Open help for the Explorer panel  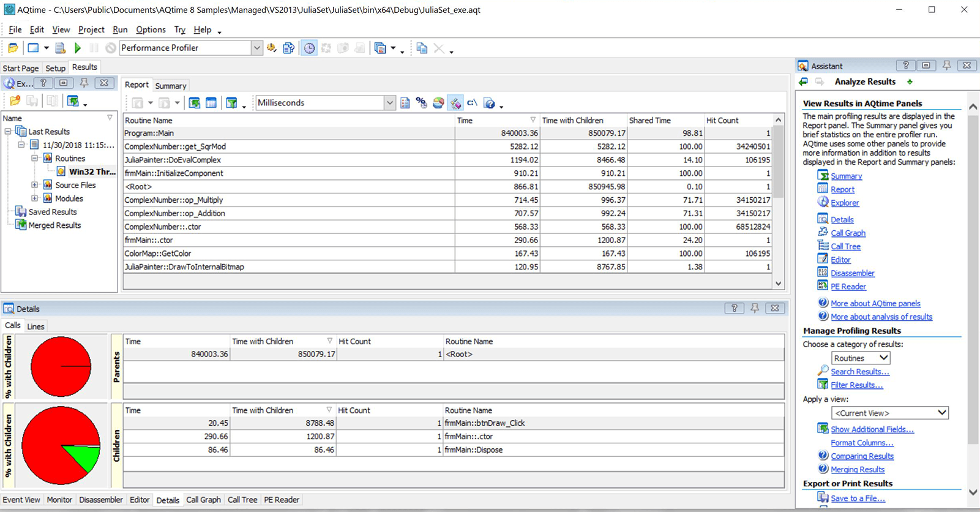43,83
